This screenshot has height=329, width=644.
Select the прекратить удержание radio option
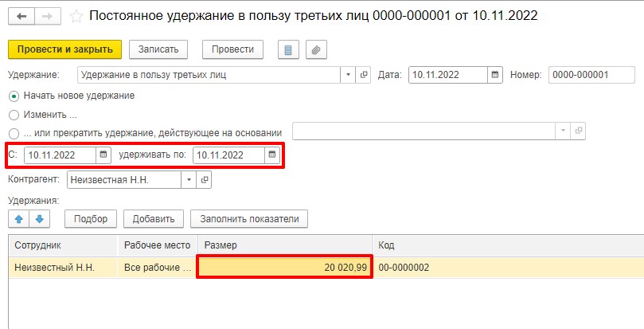point(14,134)
